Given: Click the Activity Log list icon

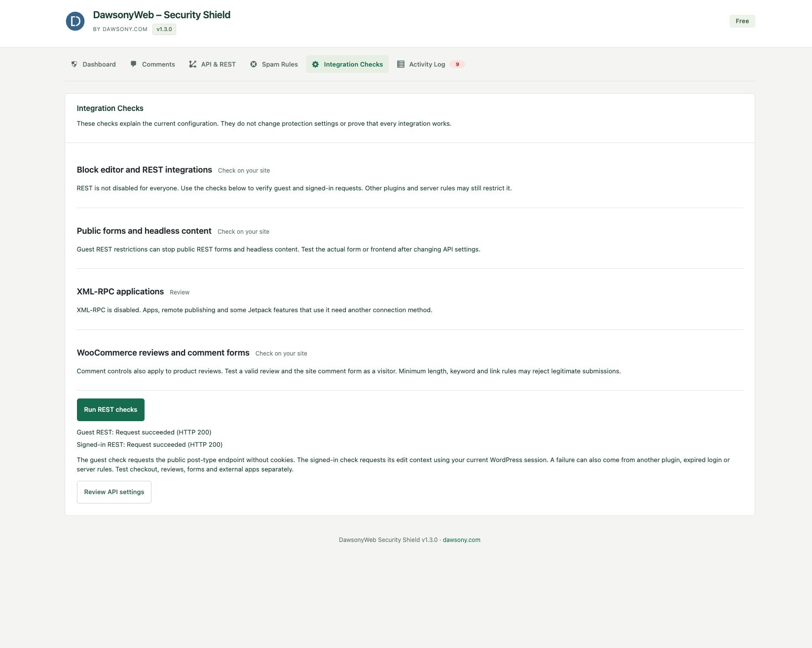Looking at the screenshot, I should pos(401,64).
